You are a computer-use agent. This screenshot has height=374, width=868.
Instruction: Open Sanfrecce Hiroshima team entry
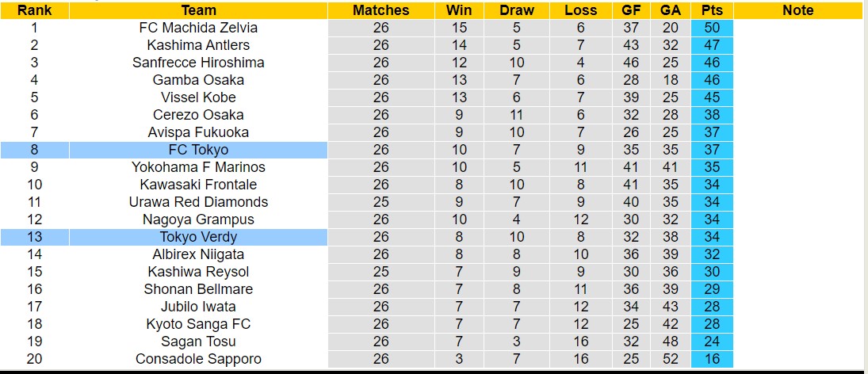pos(198,63)
